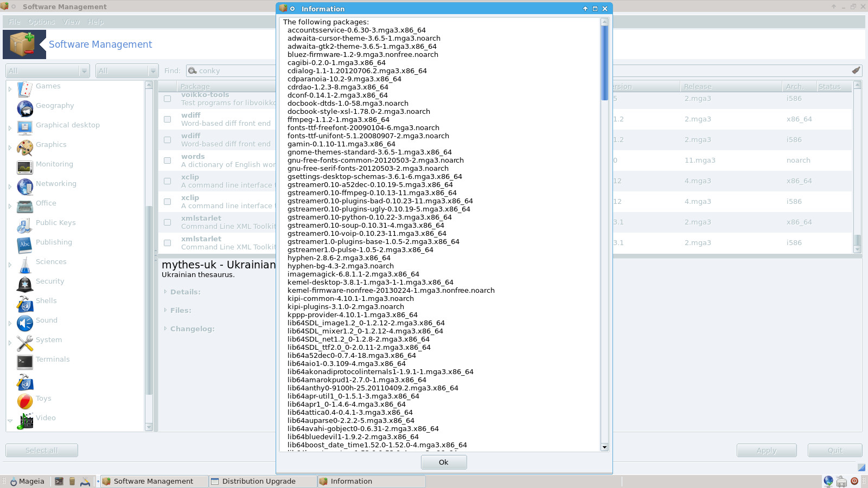Expand the Changelog section
The width and height of the screenshot is (868, 488).
point(165,329)
